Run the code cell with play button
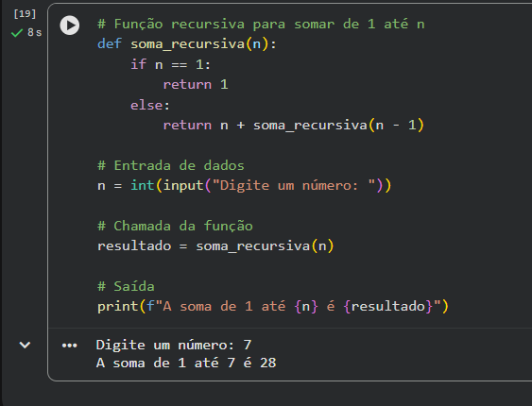The image size is (532, 406). (70, 25)
